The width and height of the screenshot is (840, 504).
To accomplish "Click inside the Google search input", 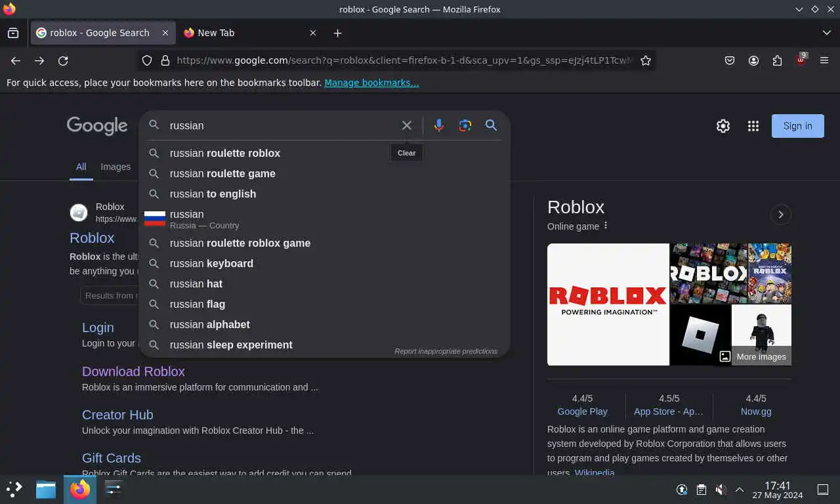I will pos(282,125).
